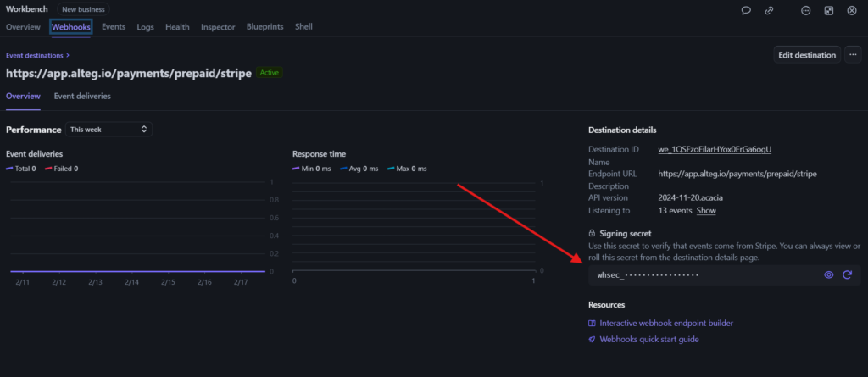Click the copy link chain icon
Image resolution: width=868 pixels, height=377 pixels.
(769, 10)
